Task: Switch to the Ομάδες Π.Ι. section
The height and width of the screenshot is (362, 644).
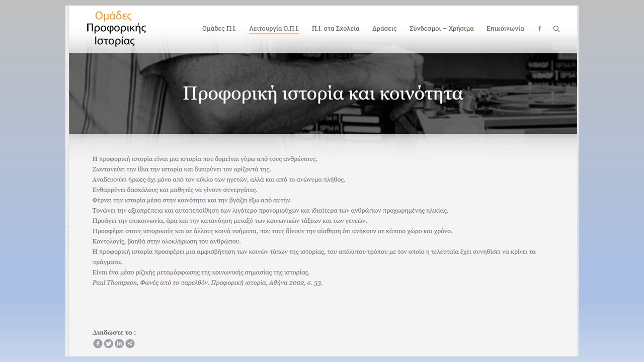Action: click(219, 29)
